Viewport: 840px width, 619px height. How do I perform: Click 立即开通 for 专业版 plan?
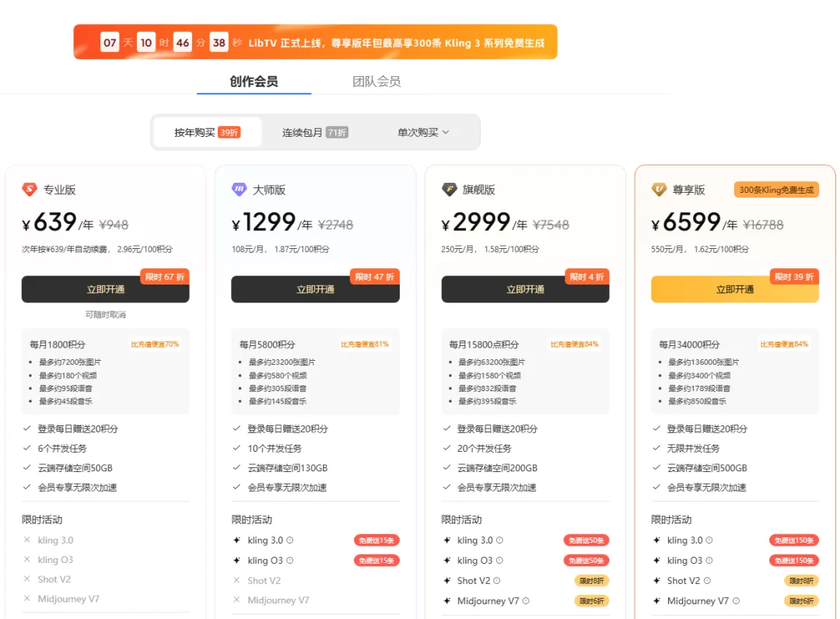tap(106, 289)
